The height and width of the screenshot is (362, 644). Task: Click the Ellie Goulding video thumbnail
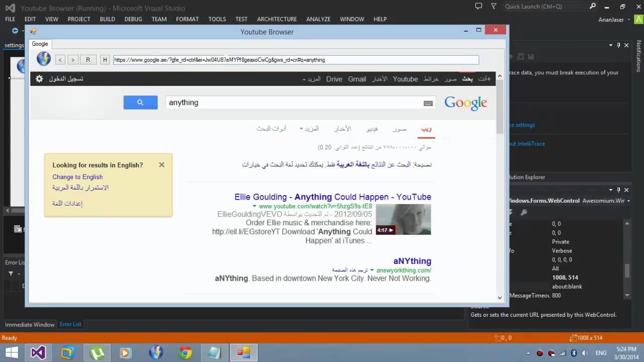pos(404,219)
